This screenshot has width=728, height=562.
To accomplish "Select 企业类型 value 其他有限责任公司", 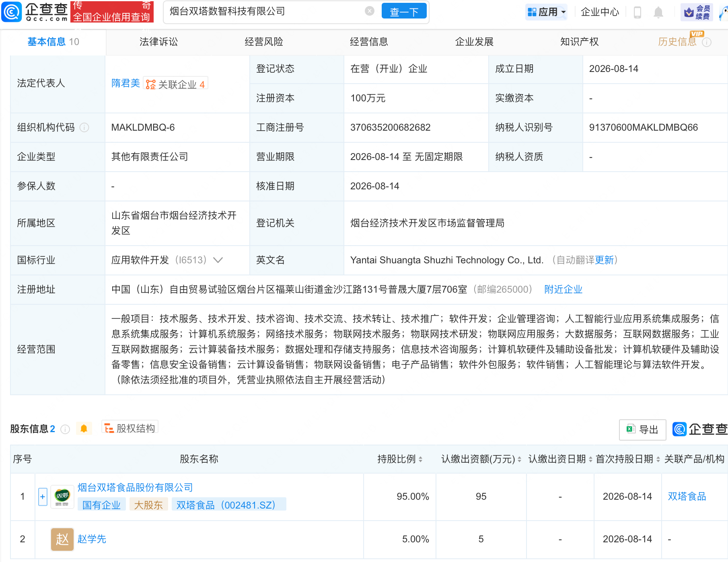I will [150, 157].
